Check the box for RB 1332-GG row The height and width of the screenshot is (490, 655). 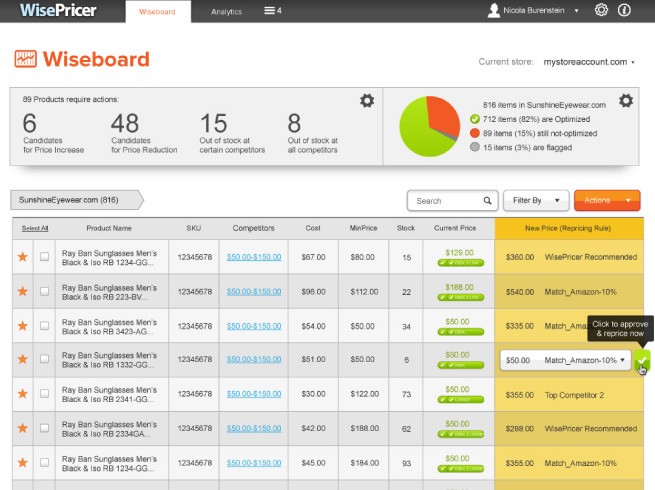44,359
